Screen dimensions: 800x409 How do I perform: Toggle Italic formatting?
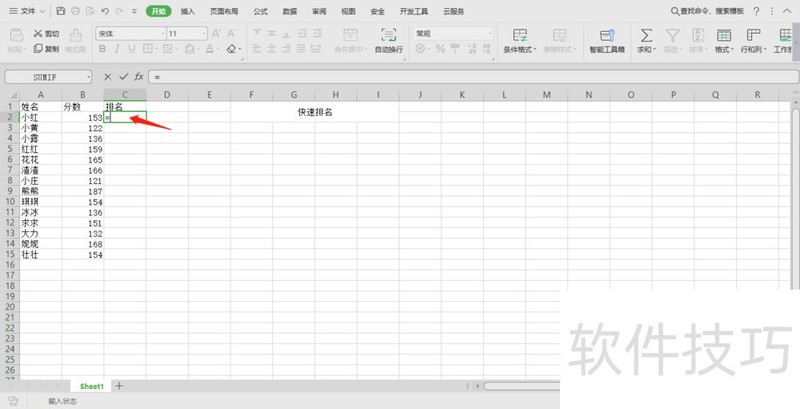(117, 49)
